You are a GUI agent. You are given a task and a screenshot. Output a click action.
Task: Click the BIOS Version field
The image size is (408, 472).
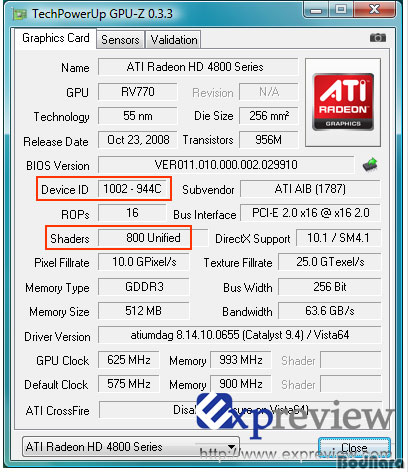[226, 165]
